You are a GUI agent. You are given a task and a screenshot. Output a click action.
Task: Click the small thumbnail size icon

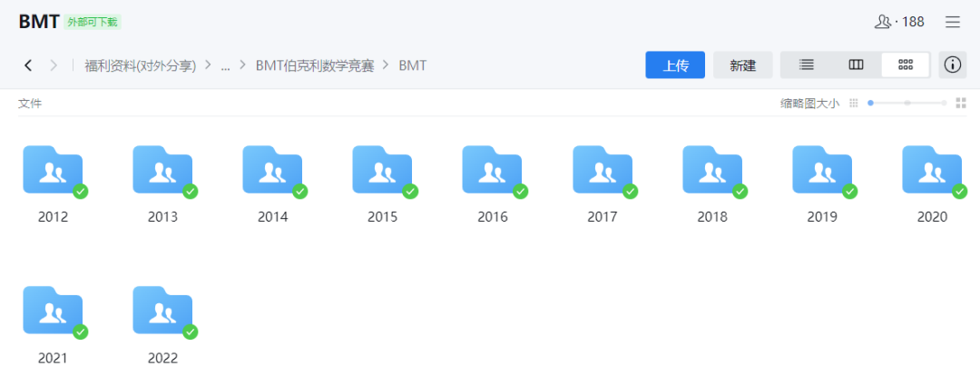(854, 104)
